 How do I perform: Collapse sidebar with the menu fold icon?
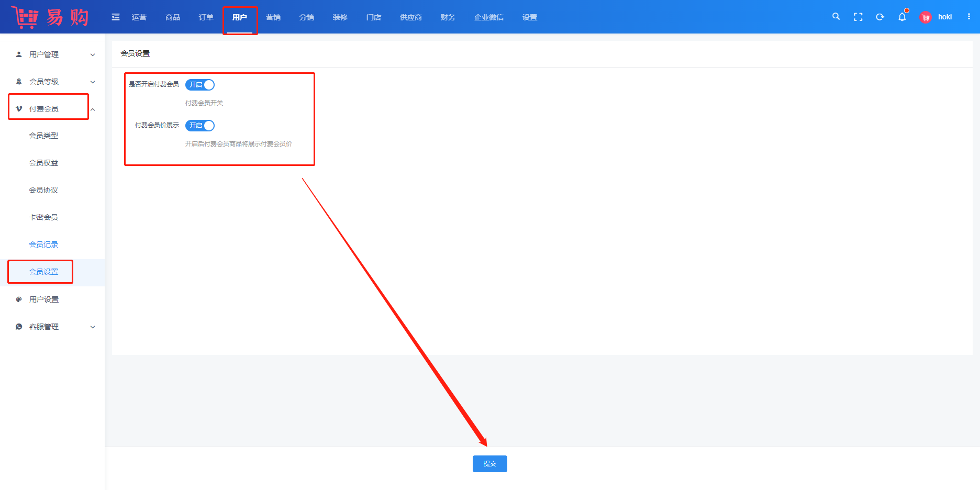116,17
